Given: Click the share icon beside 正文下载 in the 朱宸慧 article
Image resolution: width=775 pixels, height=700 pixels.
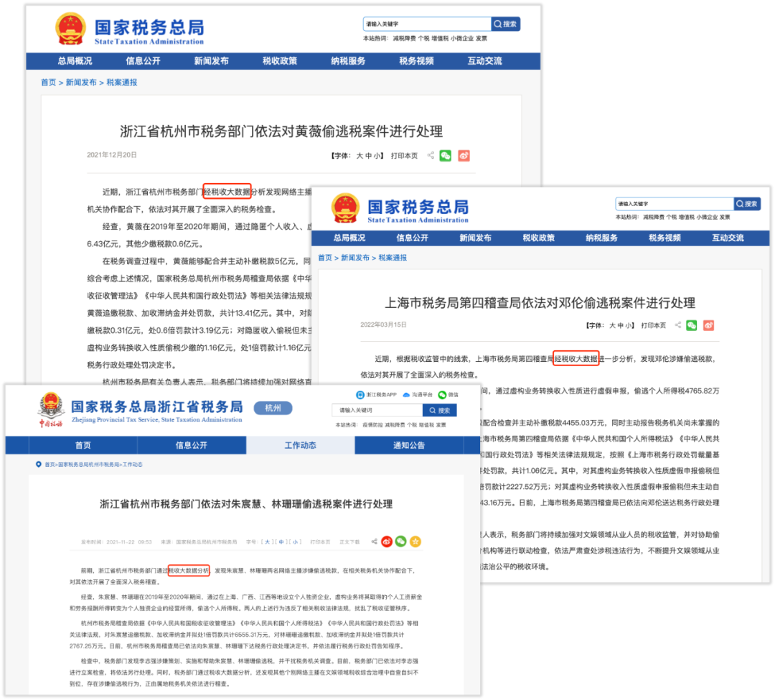Looking at the screenshot, I should pyautogui.click(x=374, y=541).
